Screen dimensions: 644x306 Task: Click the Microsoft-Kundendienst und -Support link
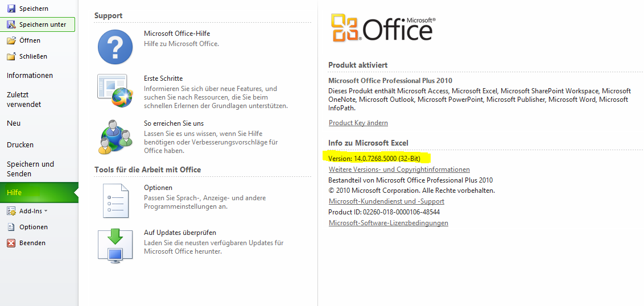click(x=386, y=201)
